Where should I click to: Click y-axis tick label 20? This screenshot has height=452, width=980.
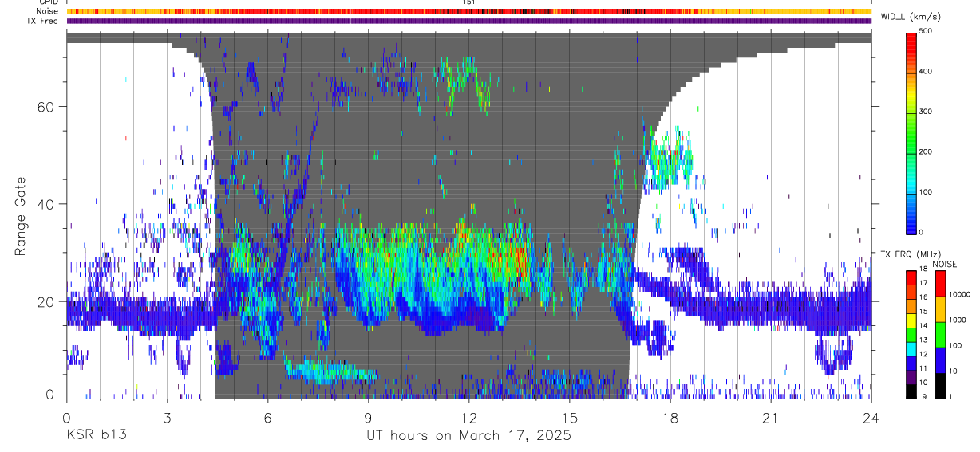[x=46, y=301]
